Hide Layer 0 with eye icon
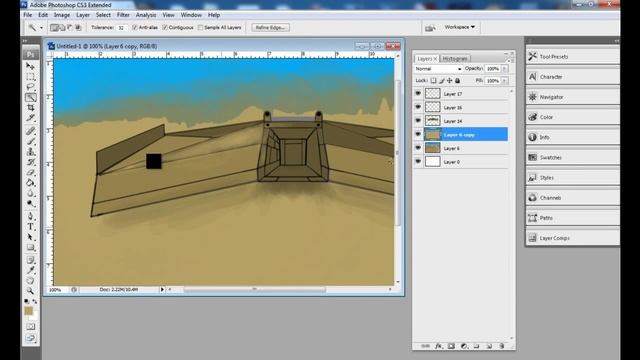The width and height of the screenshot is (640, 360). [x=418, y=162]
